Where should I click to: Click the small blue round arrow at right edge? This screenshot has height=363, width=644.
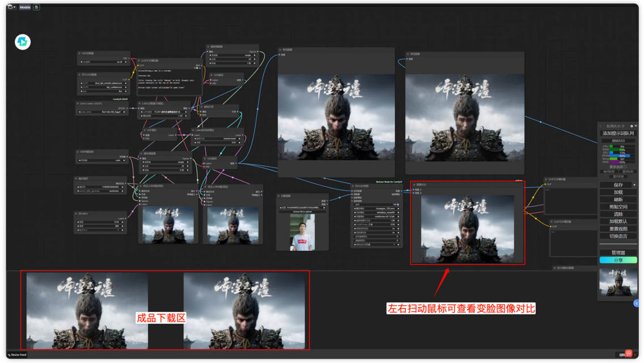click(636, 303)
